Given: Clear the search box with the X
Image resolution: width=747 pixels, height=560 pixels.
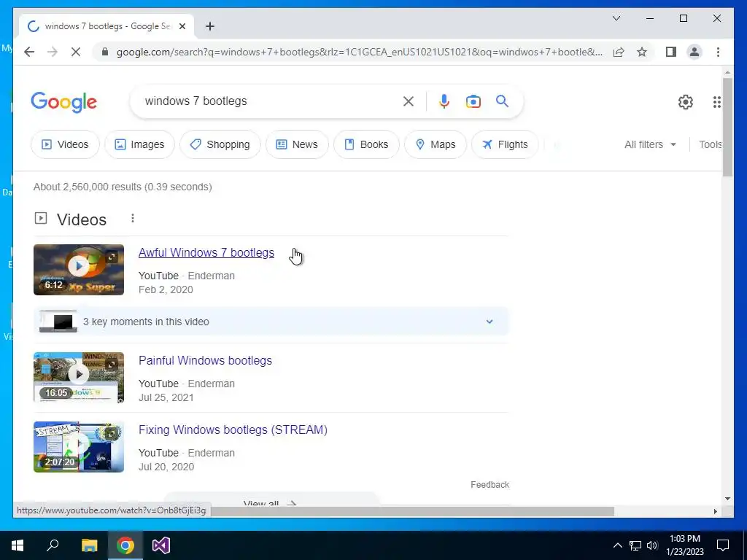Looking at the screenshot, I should (x=409, y=101).
